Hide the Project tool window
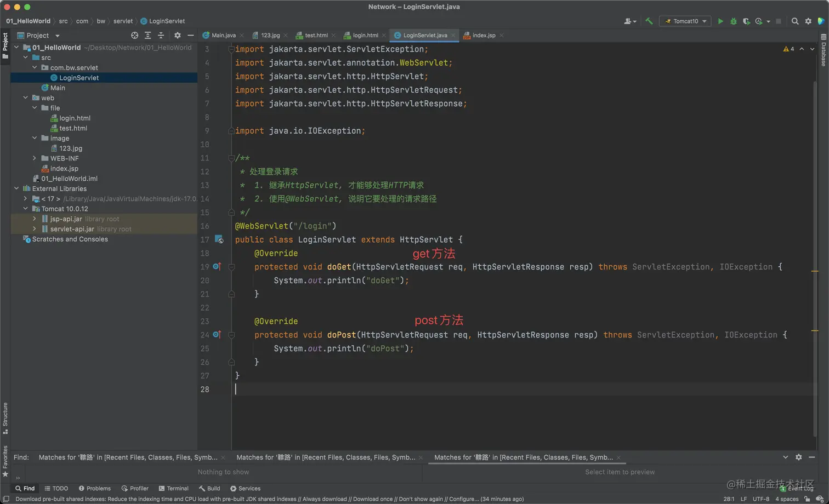The height and width of the screenshot is (504, 829). 190,35
